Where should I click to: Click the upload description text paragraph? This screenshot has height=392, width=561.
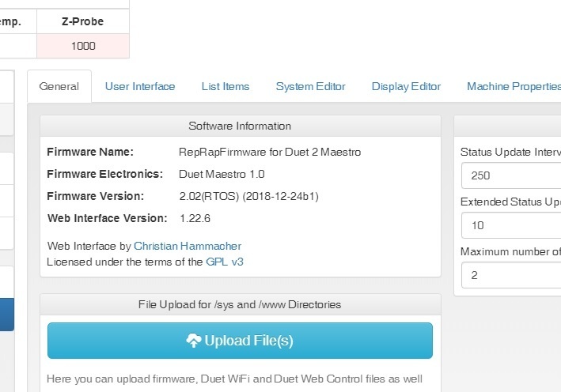(x=235, y=379)
